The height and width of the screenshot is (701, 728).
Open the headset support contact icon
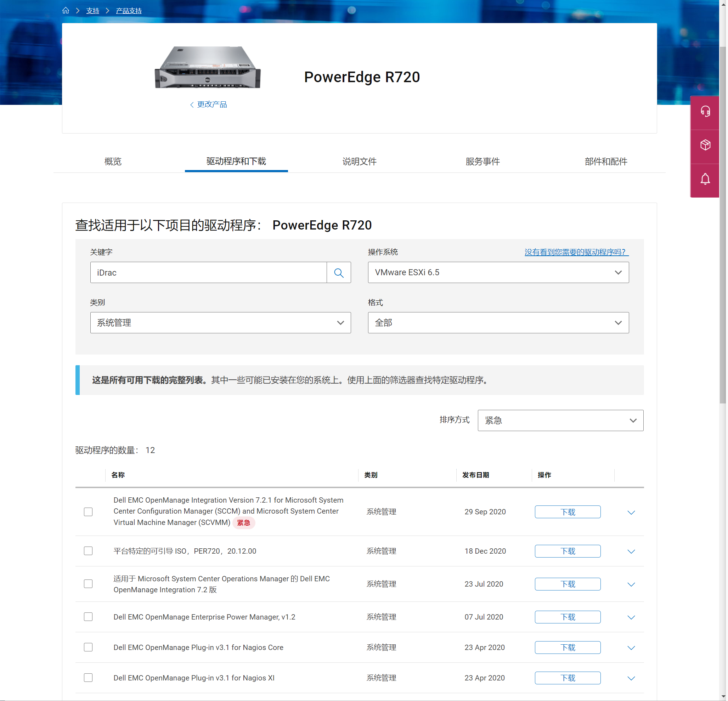pos(705,111)
